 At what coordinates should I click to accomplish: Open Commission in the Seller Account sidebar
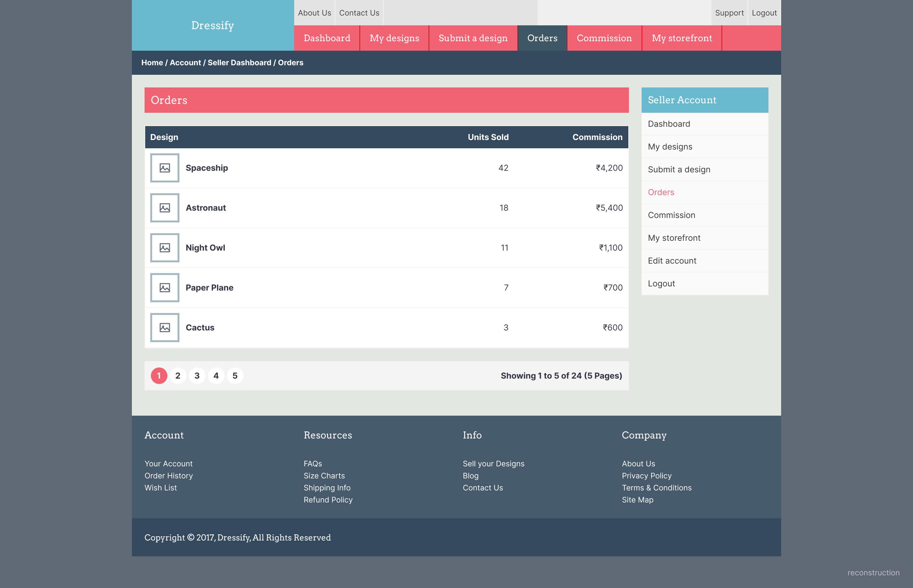pyautogui.click(x=705, y=215)
